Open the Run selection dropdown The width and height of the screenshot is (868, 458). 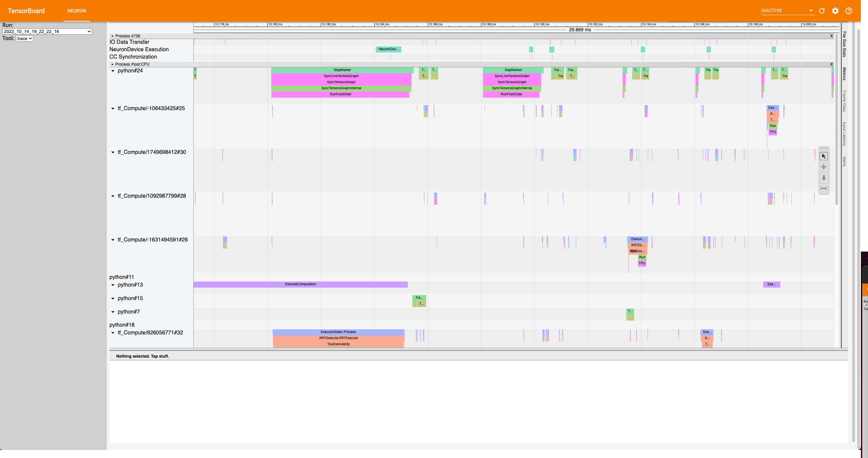[47, 31]
